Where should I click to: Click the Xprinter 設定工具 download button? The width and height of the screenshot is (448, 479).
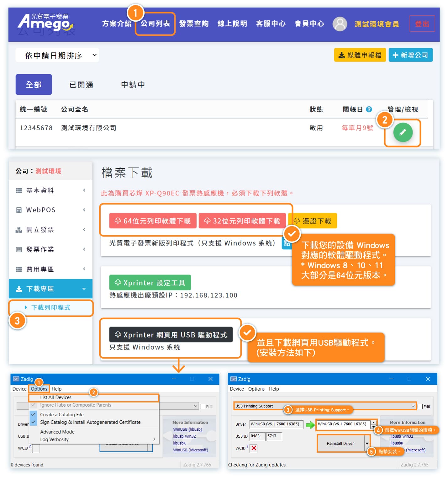pyautogui.click(x=150, y=283)
